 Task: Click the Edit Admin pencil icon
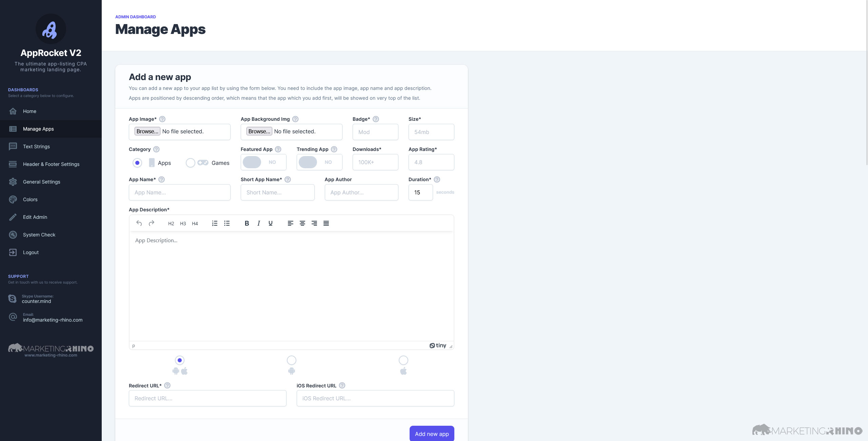[13, 217]
